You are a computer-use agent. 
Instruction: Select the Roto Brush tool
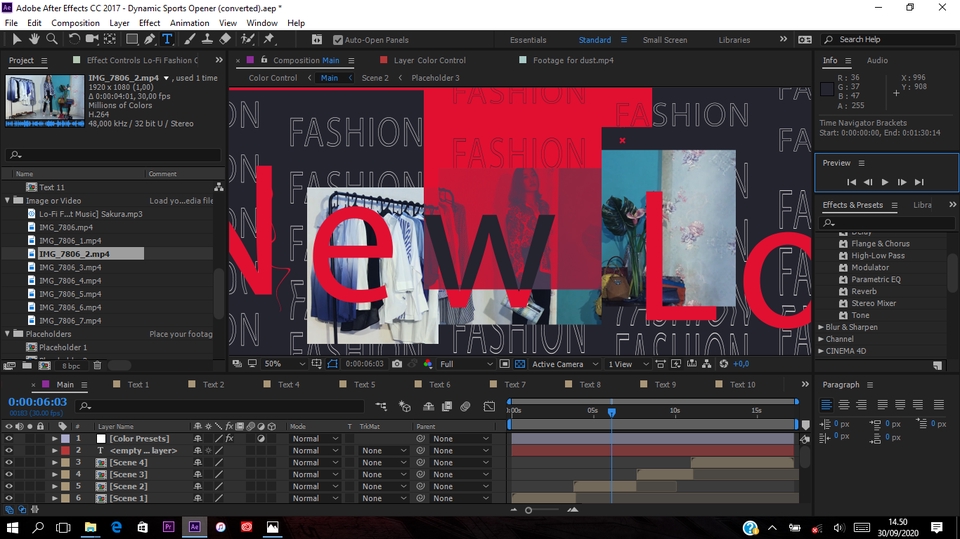coord(247,39)
